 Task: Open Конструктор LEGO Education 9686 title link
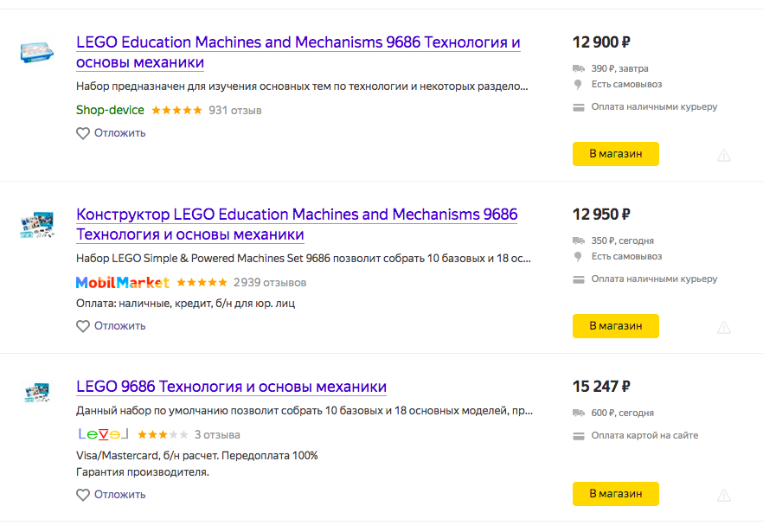[x=297, y=224]
